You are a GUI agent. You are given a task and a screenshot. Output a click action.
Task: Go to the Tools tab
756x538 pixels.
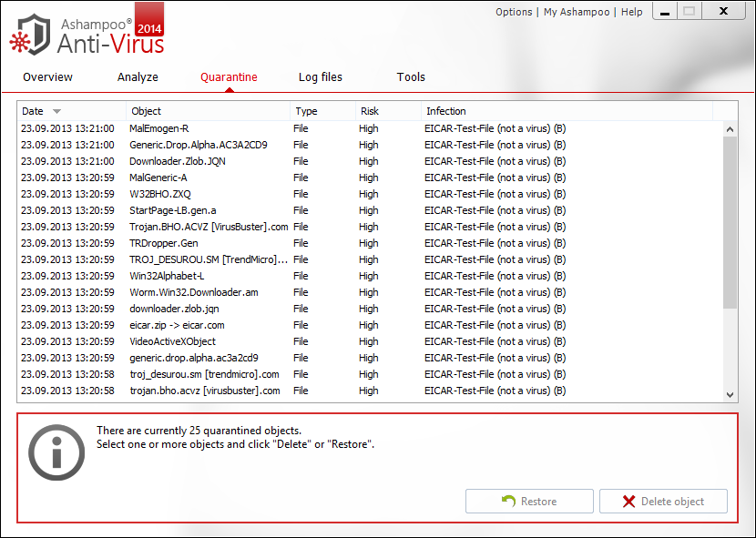(411, 77)
